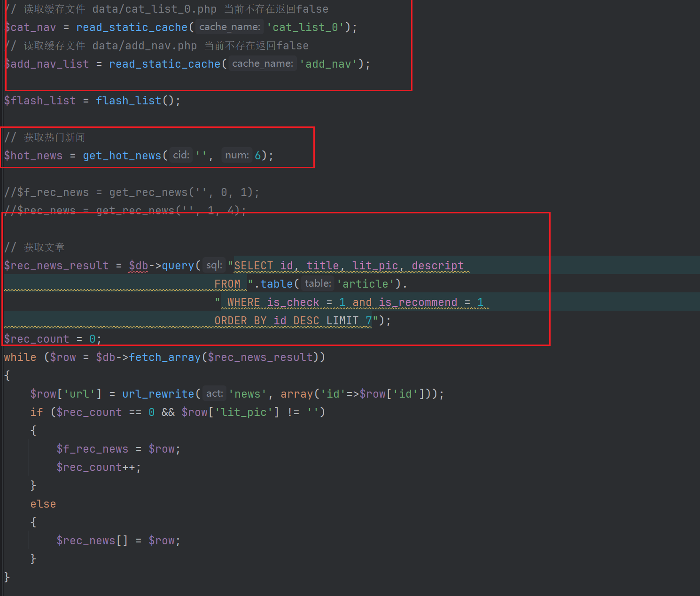Click the array keyword
Screen dimensions: 700x596
[296, 394]
